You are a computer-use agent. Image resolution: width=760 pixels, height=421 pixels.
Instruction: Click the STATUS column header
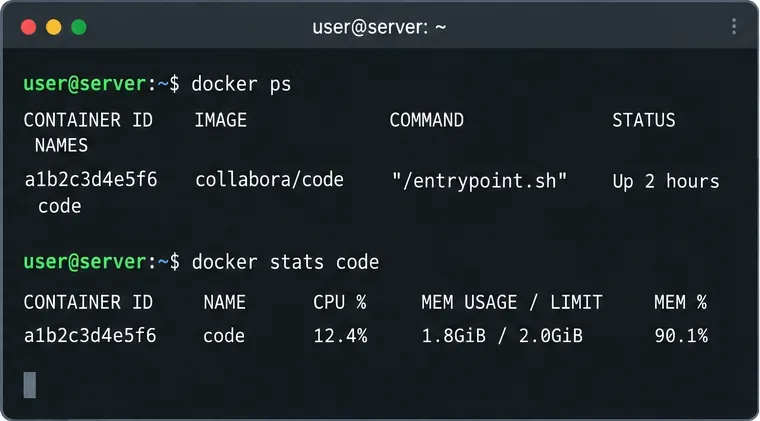coord(644,120)
